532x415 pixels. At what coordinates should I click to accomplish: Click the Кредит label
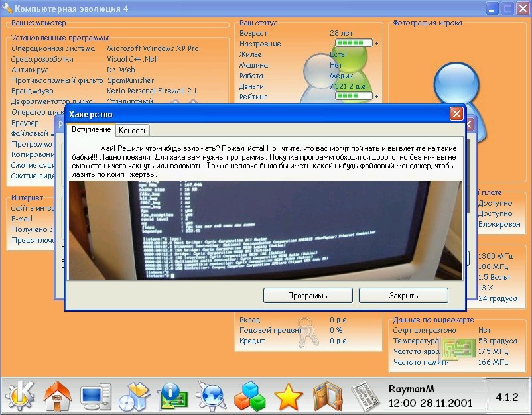[252, 341]
